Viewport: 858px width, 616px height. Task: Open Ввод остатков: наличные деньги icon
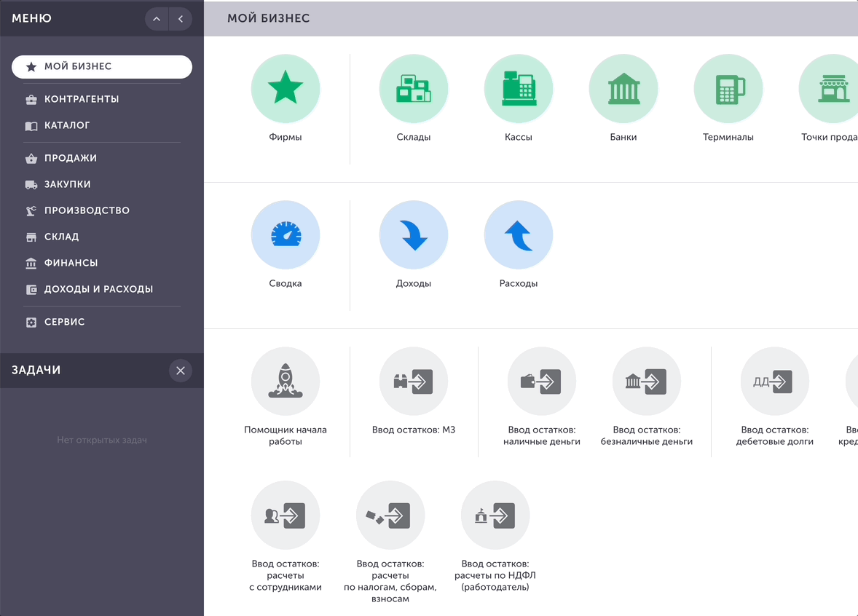point(542,382)
